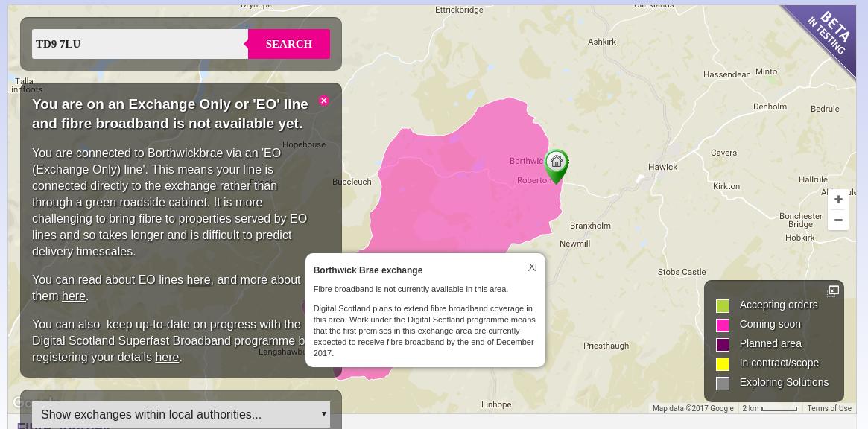Click the Minto label on the map
This screenshot has width=868, height=429.
pyautogui.click(x=766, y=71)
